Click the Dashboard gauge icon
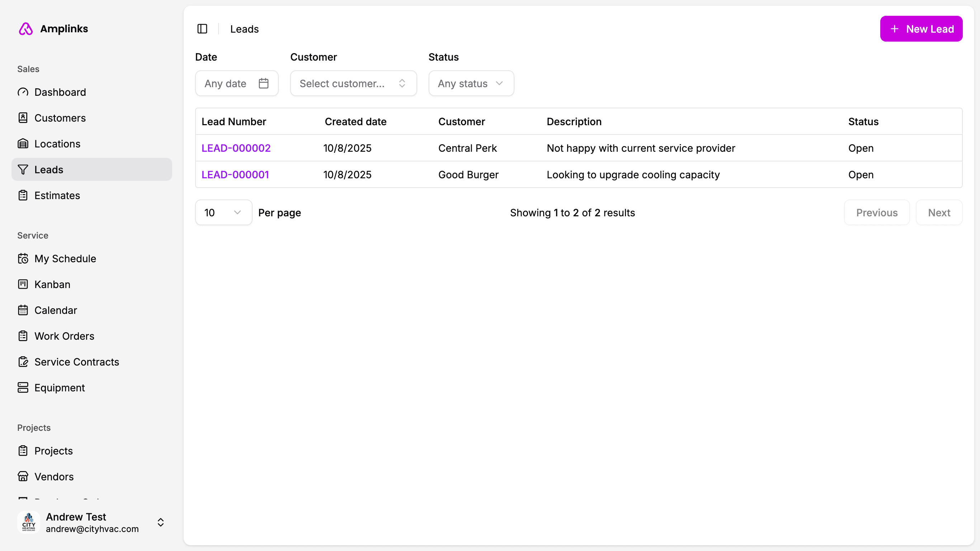This screenshot has height=551, width=980. coord(23,92)
